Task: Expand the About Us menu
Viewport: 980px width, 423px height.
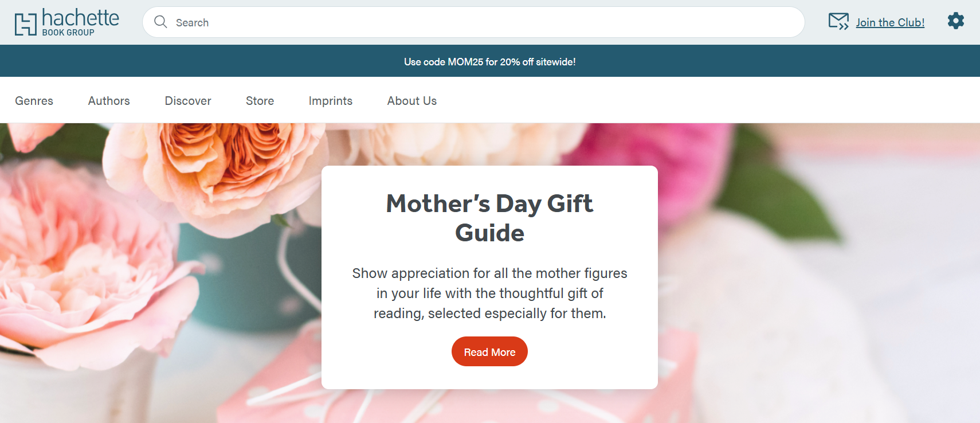Action: point(411,101)
